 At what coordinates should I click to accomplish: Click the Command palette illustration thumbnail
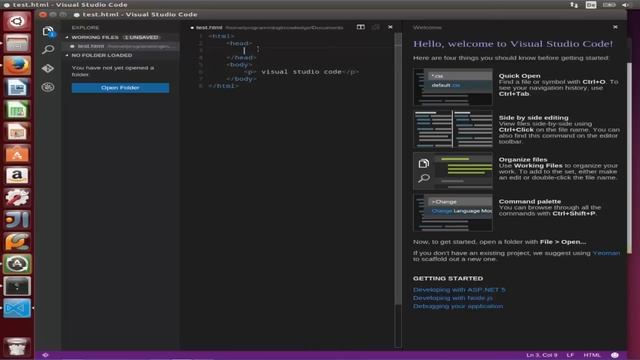click(453, 213)
